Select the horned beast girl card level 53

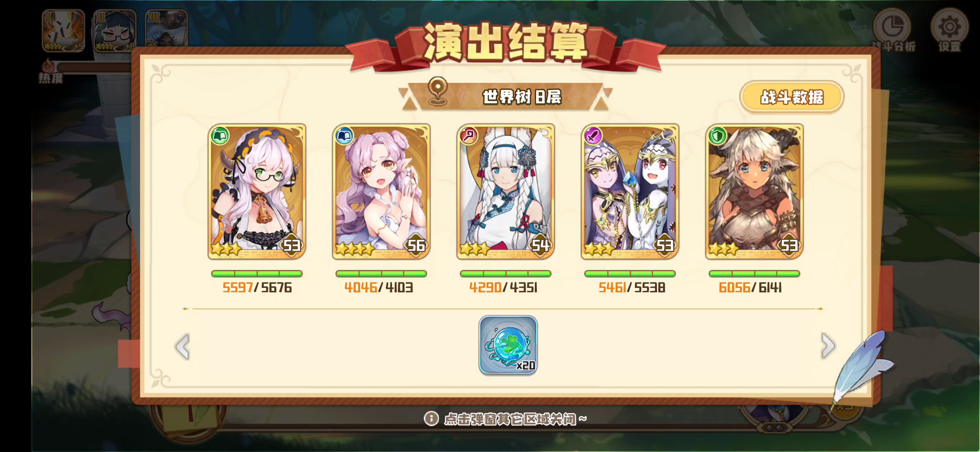(x=754, y=191)
